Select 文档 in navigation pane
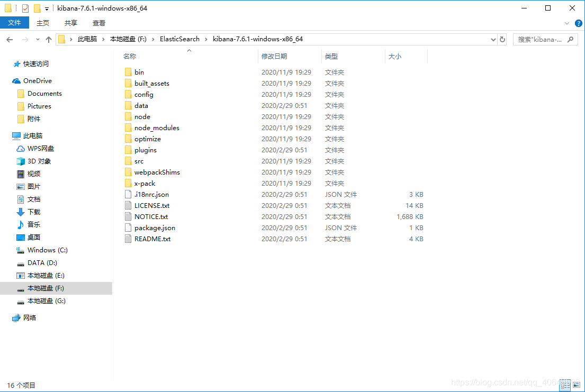 pyautogui.click(x=33, y=199)
